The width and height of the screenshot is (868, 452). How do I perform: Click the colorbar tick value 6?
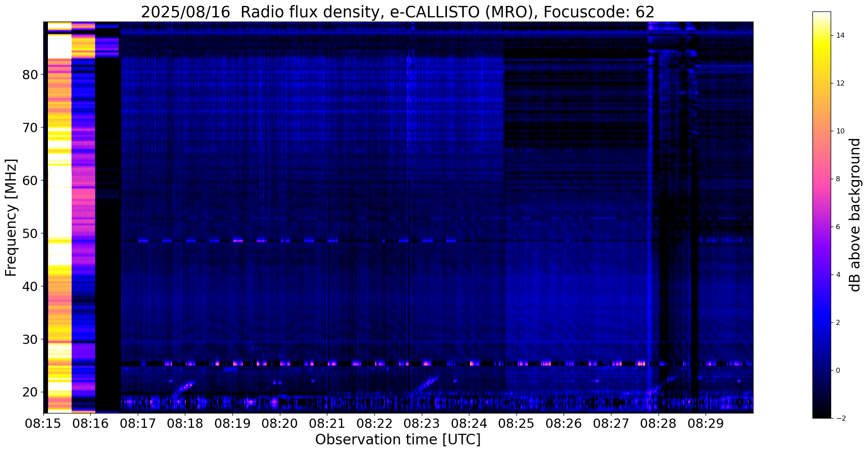(837, 227)
